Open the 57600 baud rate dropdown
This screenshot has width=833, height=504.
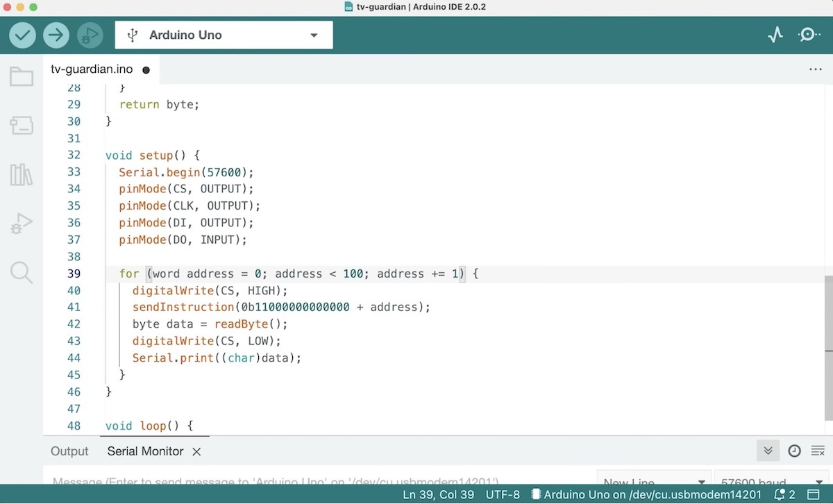771,481
